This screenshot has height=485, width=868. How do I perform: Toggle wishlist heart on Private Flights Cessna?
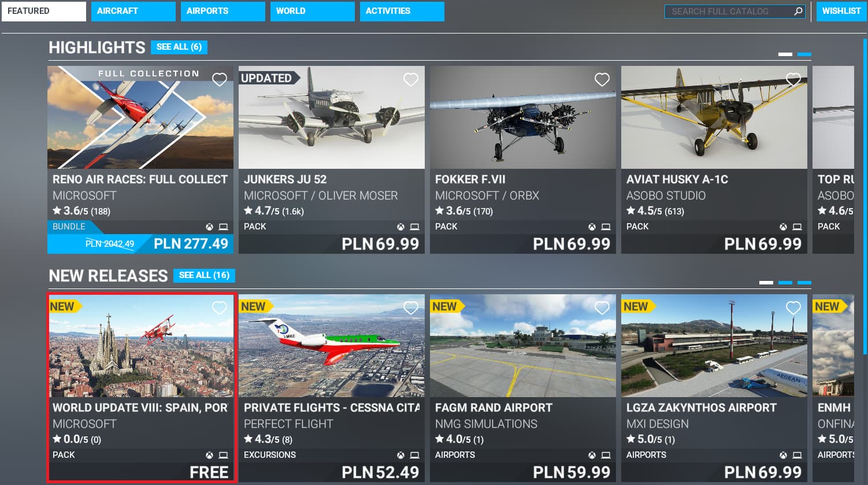coord(411,308)
